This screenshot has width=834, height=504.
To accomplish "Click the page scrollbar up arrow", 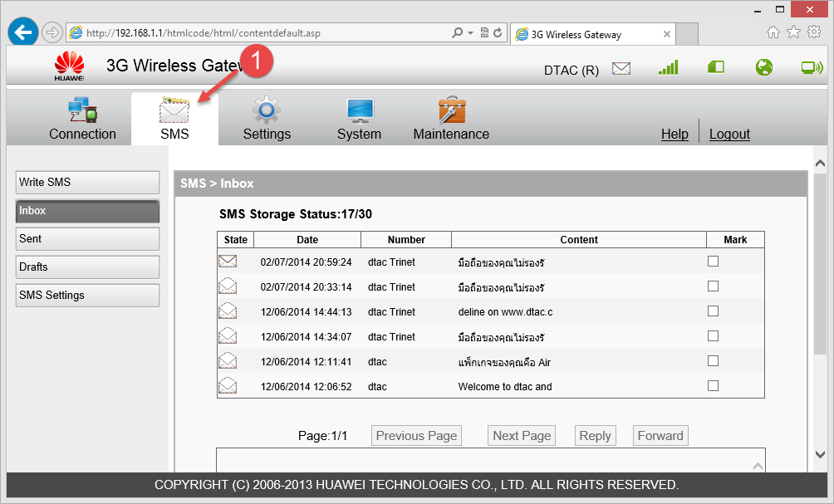I will pos(820,164).
